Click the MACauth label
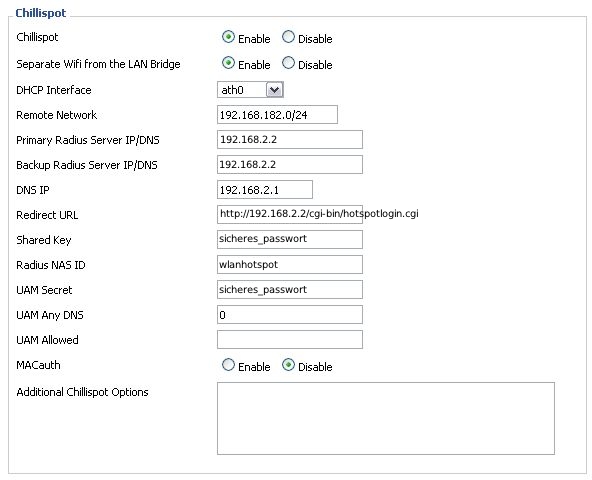The width and height of the screenshot is (592, 480). [38, 365]
